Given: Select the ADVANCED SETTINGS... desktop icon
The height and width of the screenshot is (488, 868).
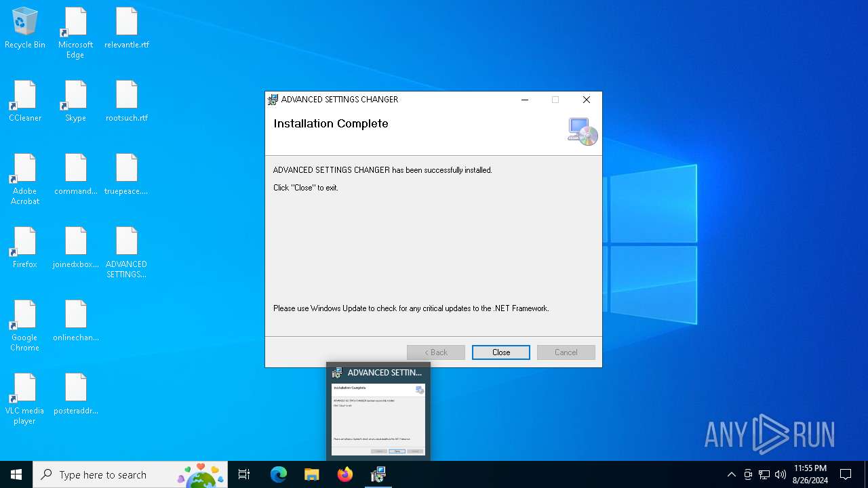Looking at the screenshot, I should pos(127,253).
